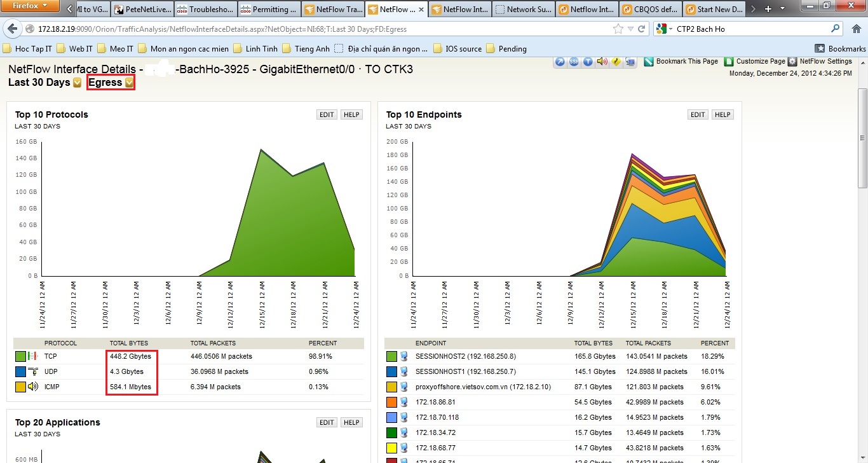Screen dimensions: 868x463
Task: Click the blue arrow icon left of SSH
Action: point(560,62)
